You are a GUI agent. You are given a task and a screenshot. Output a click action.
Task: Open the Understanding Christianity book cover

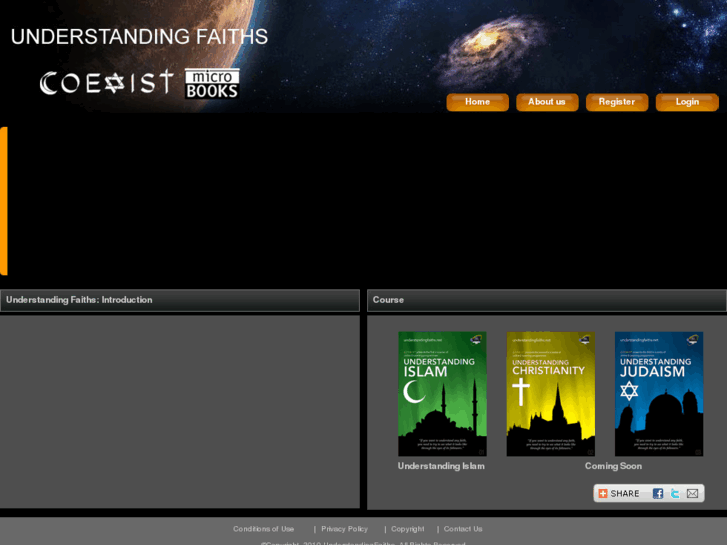point(550,394)
